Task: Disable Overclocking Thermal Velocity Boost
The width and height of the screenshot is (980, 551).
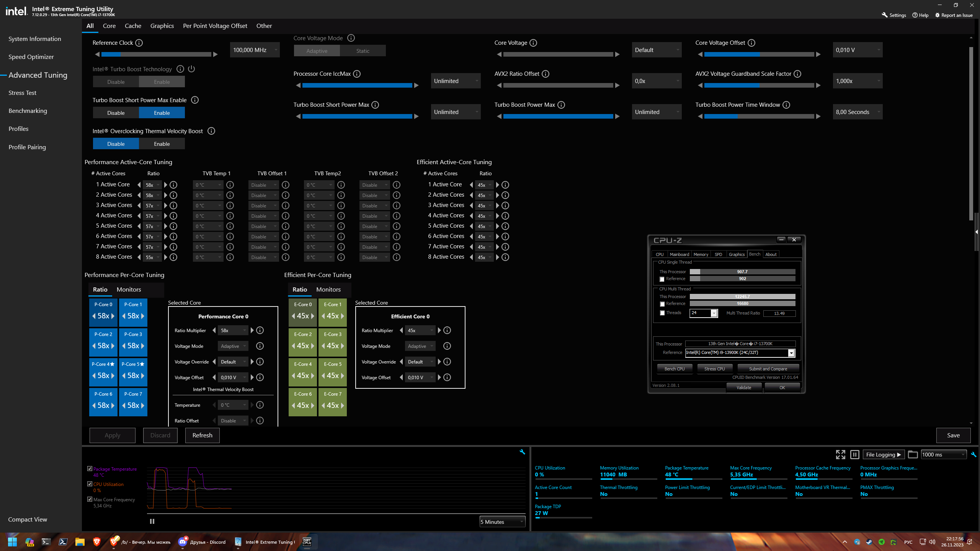Action: click(x=116, y=144)
